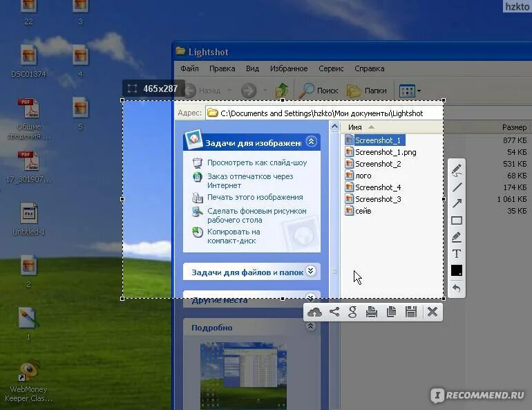Open the Правка menu

[x=222, y=68]
